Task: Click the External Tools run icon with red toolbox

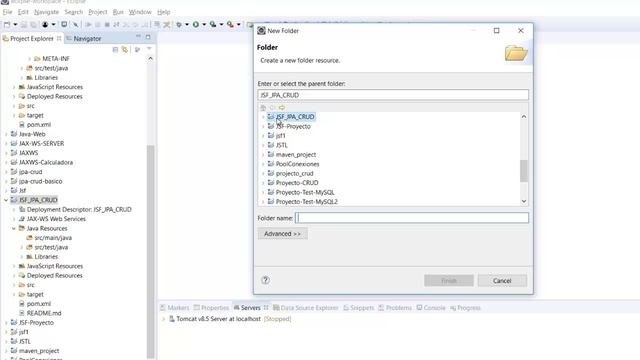Action: (230, 24)
